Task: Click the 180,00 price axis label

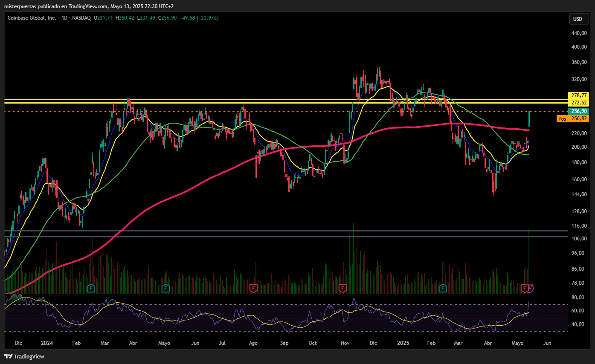Action: click(580, 162)
